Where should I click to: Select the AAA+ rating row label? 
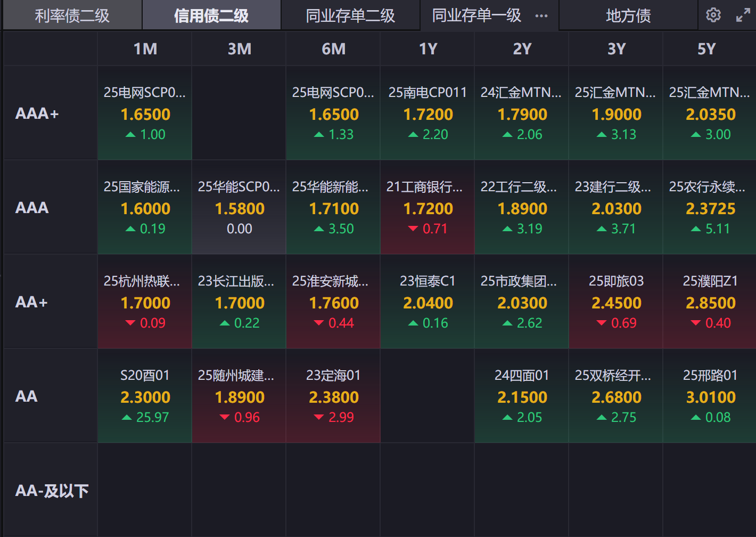[x=37, y=113]
